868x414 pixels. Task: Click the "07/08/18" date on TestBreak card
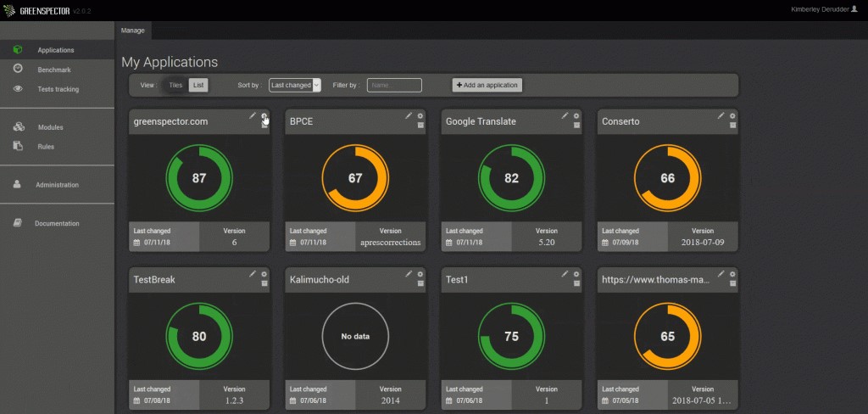157,400
